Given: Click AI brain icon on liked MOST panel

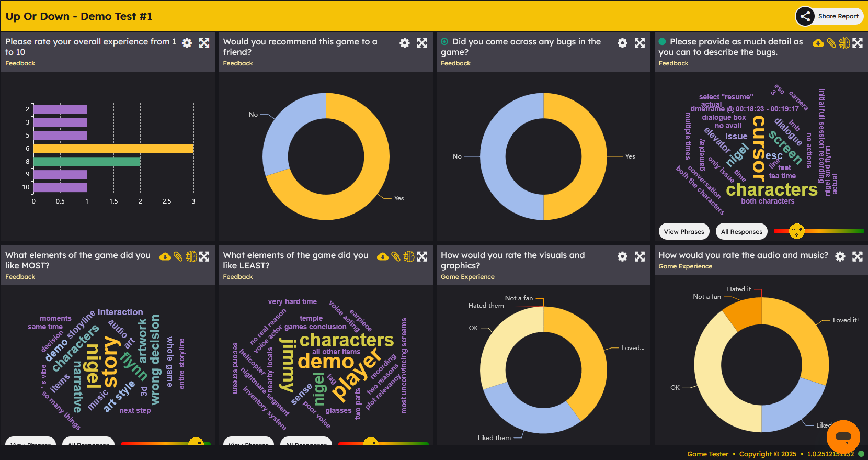Looking at the screenshot, I should pos(191,256).
